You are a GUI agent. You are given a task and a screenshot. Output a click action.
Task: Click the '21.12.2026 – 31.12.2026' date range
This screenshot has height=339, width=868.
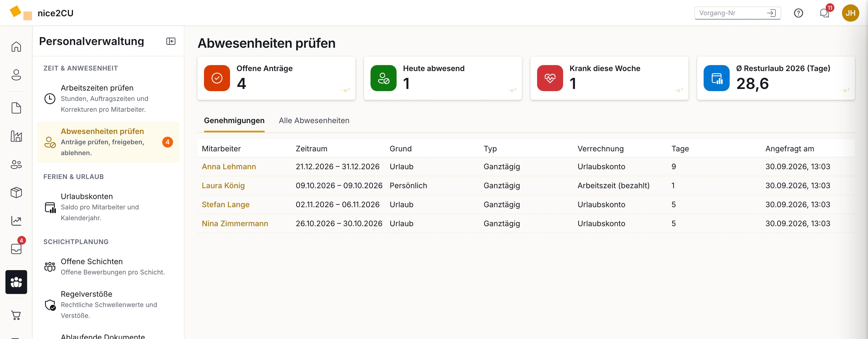pyautogui.click(x=337, y=167)
